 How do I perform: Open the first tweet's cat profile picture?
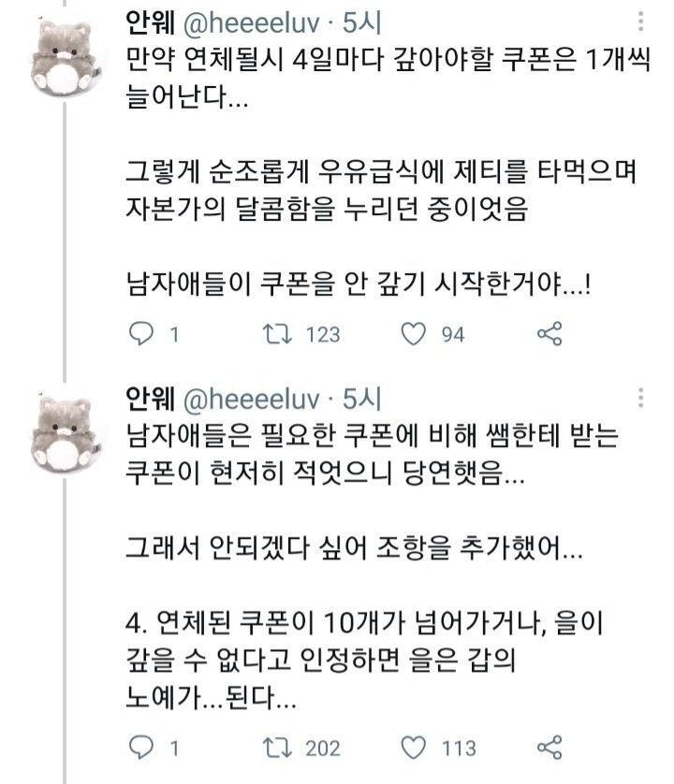(66, 54)
